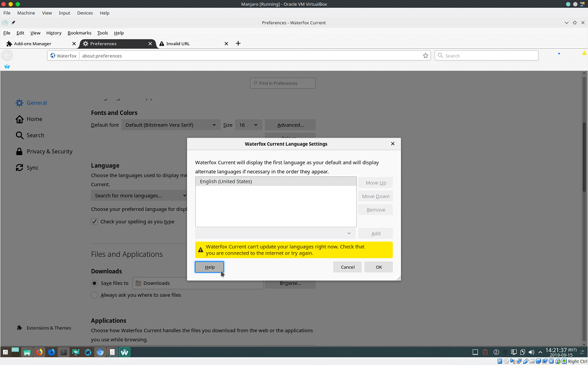Viewport: 588px width, 365px height.
Task: Click the VirtualBox optical disk status icon
Action: click(506, 361)
